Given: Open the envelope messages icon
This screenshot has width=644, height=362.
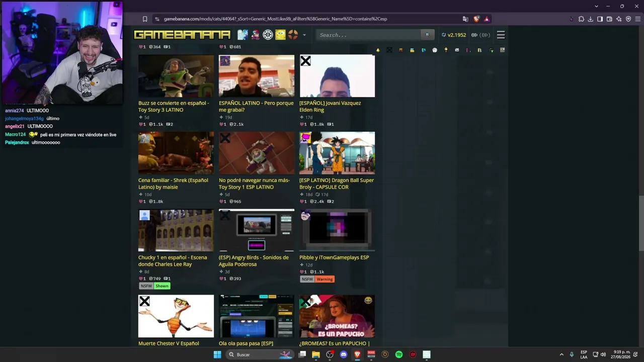Looking at the screenshot, I should tap(457, 50).
